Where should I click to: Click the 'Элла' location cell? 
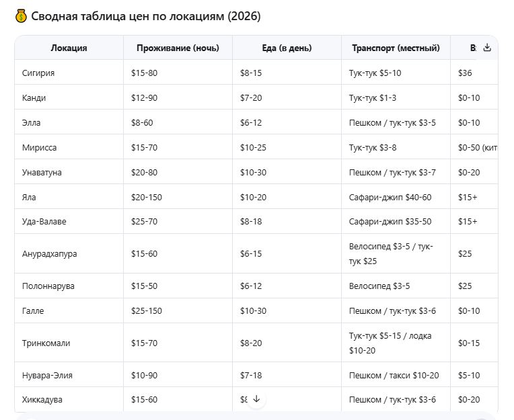click(32, 123)
